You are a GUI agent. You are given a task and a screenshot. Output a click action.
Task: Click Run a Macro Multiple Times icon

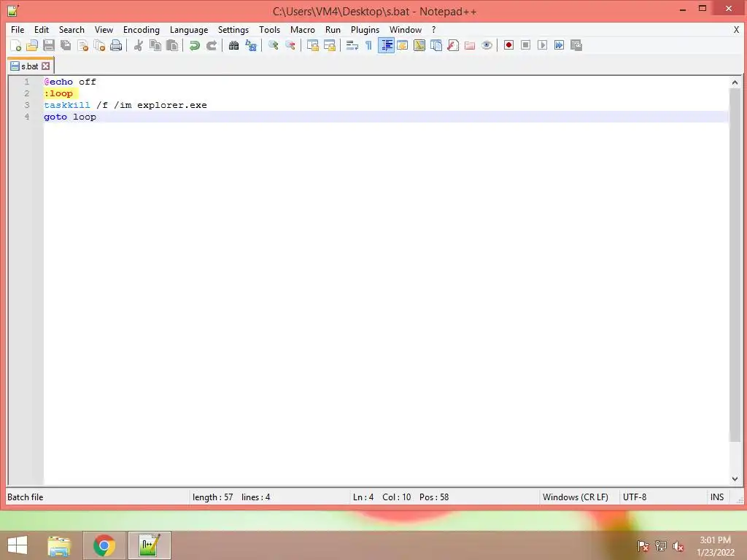click(x=559, y=45)
